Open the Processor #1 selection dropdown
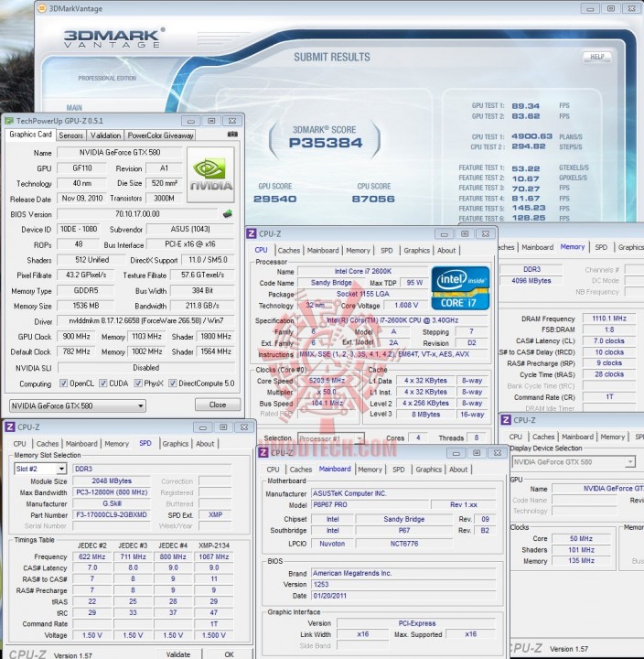 point(330,438)
